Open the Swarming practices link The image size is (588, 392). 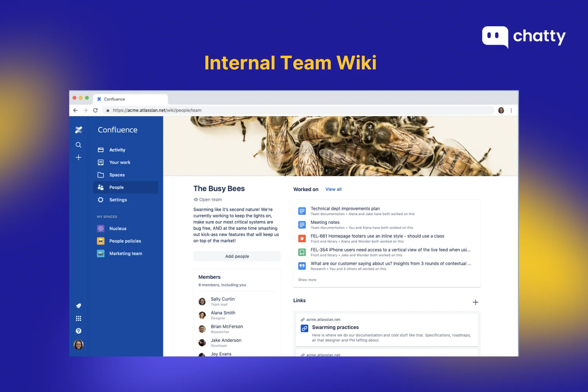pos(335,327)
